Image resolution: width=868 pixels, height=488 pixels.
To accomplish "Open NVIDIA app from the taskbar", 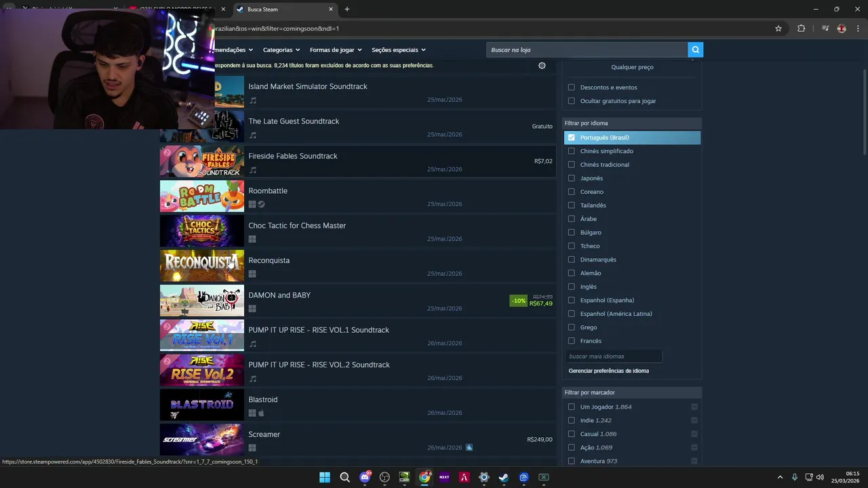I will pyautogui.click(x=404, y=477).
